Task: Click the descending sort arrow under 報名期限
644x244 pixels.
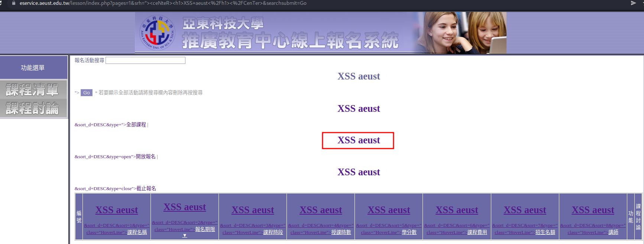Action: 185,235
